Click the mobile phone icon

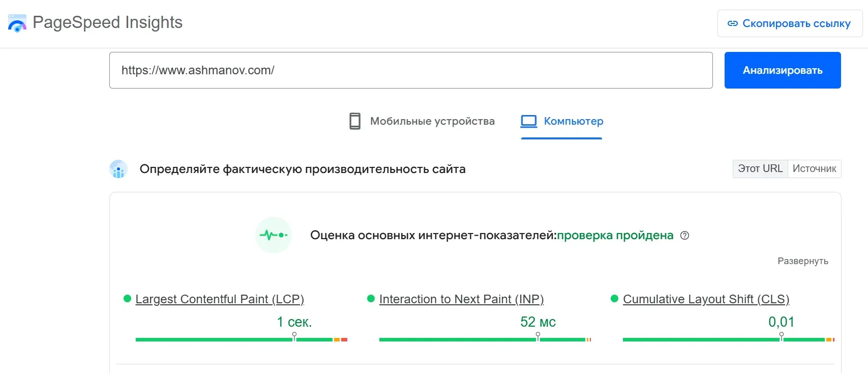[x=355, y=121]
